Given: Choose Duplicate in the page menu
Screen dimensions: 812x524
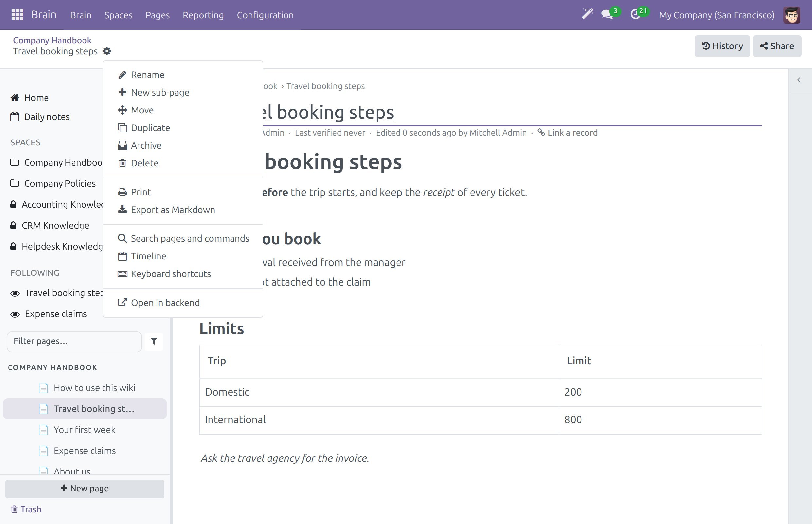Looking at the screenshot, I should coord(183,128).
